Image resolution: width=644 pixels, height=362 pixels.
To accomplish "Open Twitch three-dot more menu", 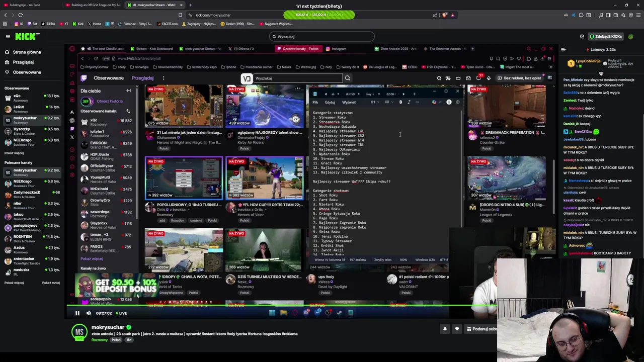I will (x=163, y=78).
